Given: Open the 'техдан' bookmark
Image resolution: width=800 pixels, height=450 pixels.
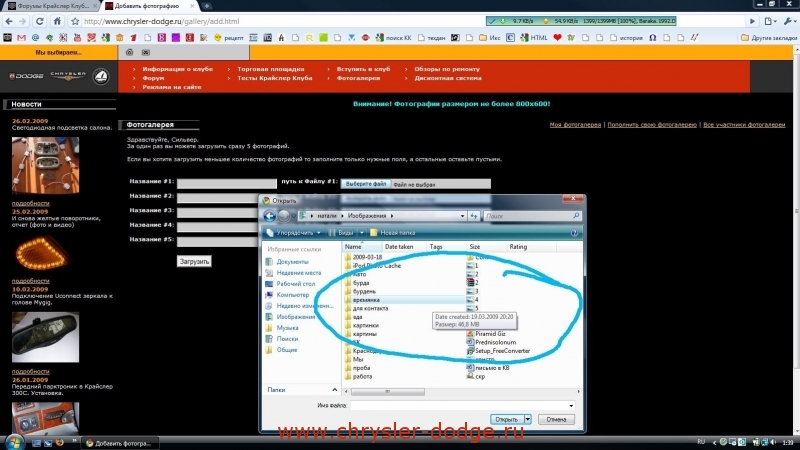Looking at the screenshot, I should tap(432, 38).
